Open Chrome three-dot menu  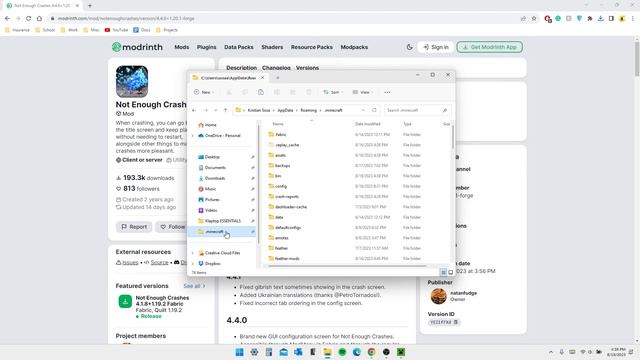(633, 18)
